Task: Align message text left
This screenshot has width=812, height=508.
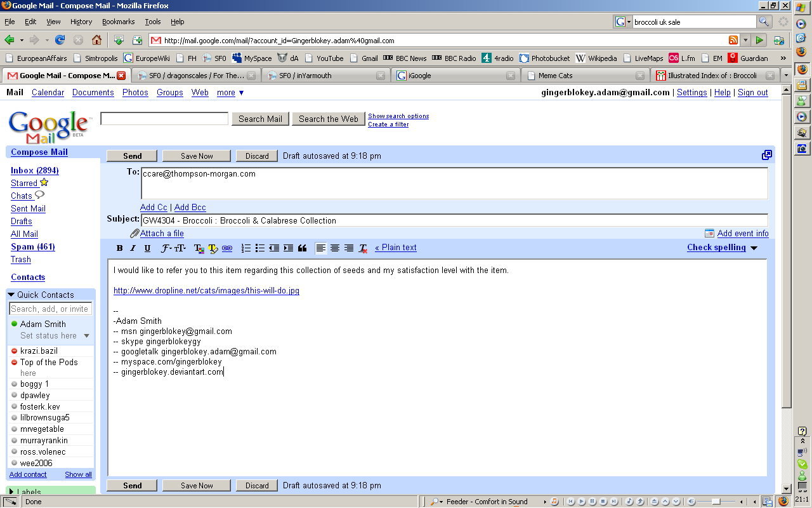Action: point(321,248)
